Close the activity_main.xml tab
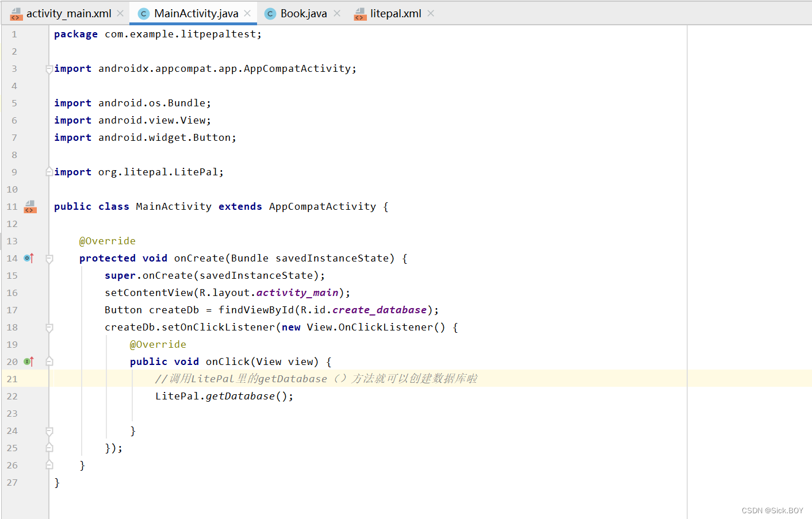812x519 pixels. coord(120,13)
